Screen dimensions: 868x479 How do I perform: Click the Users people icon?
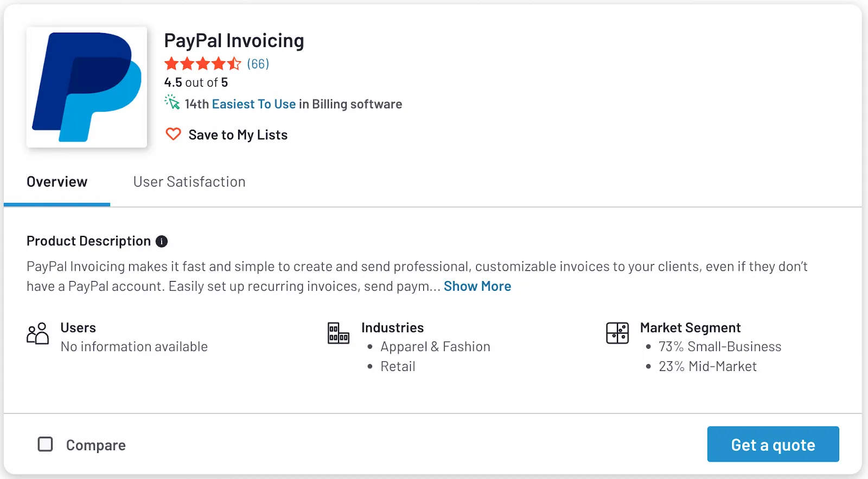point(37,333)
